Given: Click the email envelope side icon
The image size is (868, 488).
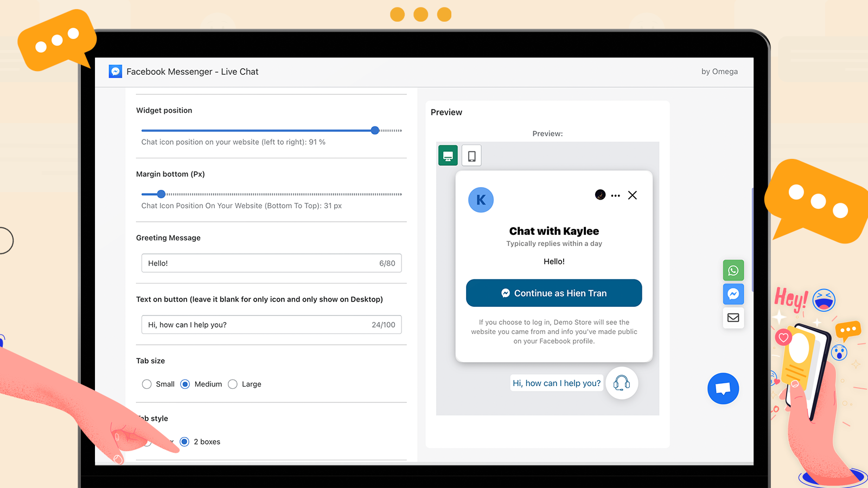Looking at the screenshot, I should [x=733, y=318].
